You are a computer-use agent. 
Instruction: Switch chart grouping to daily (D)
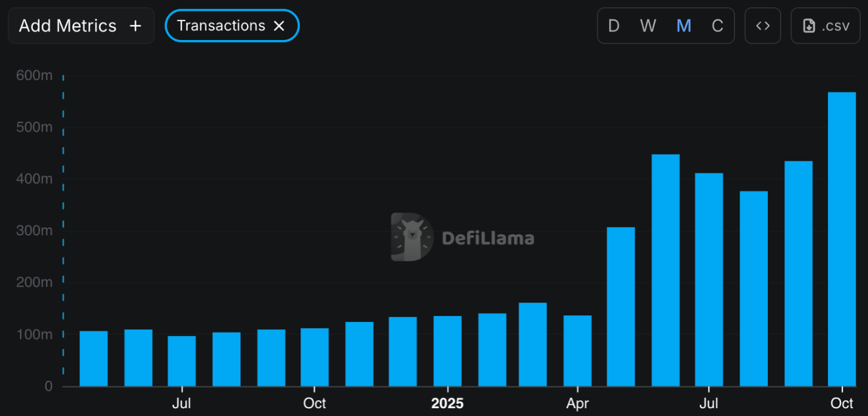[614, 25]
